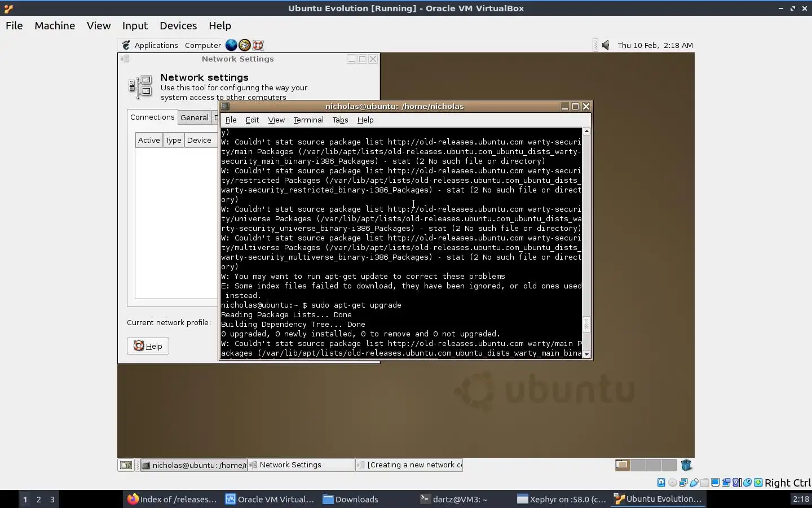Launch the web browser globe icon
Image resolution: width=812 pixels, height=508 pixels.
coord(231,45)
